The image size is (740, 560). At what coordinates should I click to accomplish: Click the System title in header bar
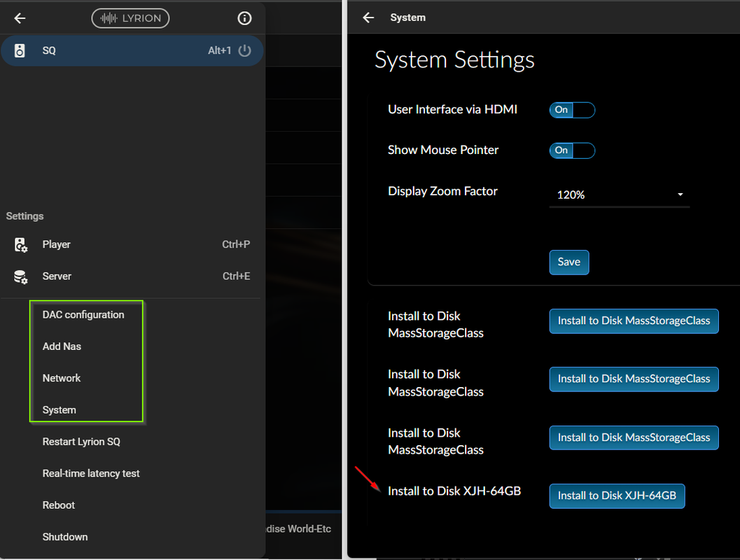coord(407,17)
